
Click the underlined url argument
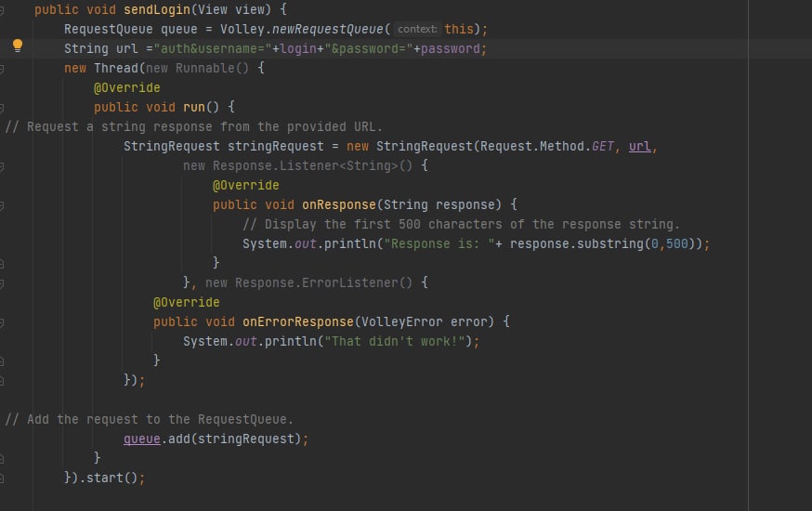[639, 147]
